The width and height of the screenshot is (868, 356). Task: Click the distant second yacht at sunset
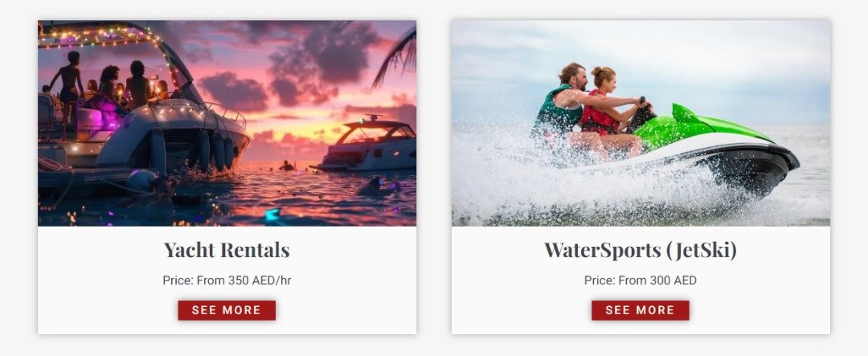click(369, 143)
